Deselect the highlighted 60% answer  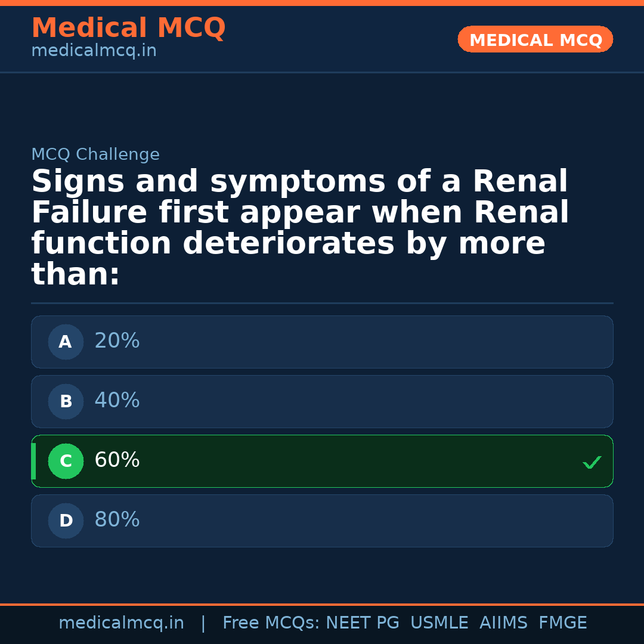(x=322, y=461)
